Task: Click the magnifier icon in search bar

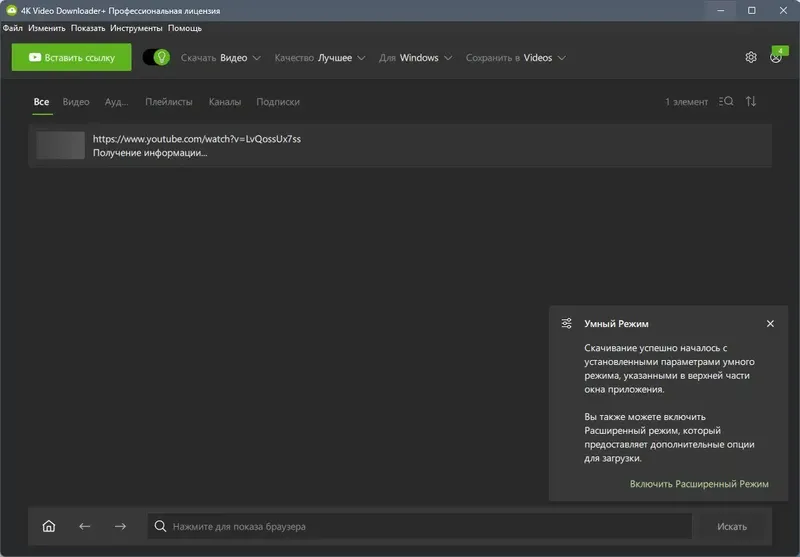Action: pyautogui.click(x=160, y=526)
